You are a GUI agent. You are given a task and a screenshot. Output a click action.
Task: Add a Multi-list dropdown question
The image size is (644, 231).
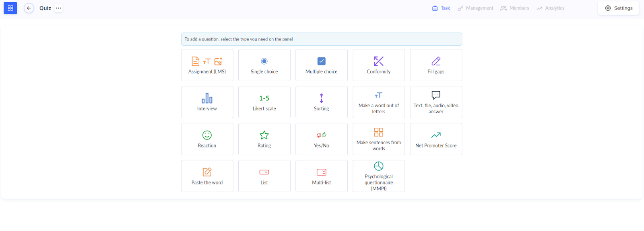tap(321, 176)
